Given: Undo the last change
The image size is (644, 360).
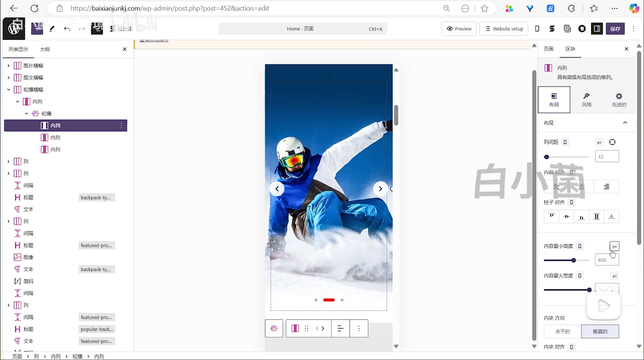Looking at the screenshot, I should 67,29.
